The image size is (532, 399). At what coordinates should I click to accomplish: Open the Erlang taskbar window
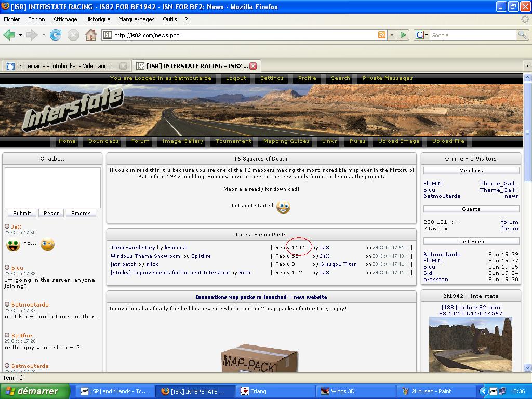[x=275, y=391]
